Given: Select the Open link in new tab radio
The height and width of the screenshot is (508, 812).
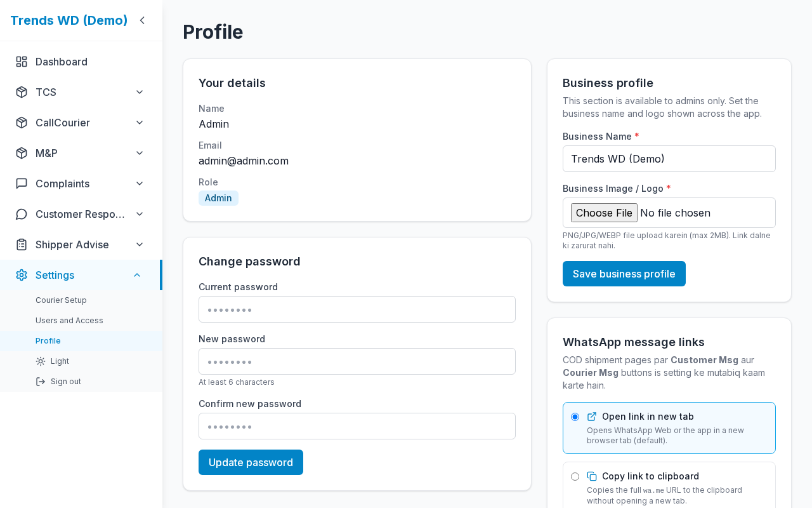Looking at the screenshot, I should (575, 417).
